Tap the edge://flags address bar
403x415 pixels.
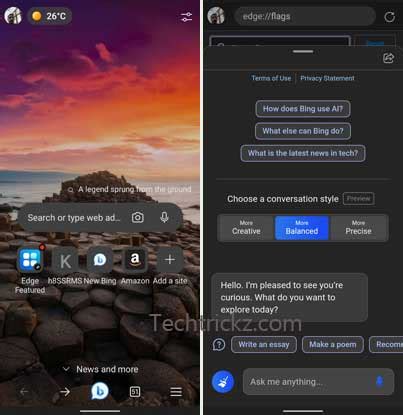click(x=304, y=16)
